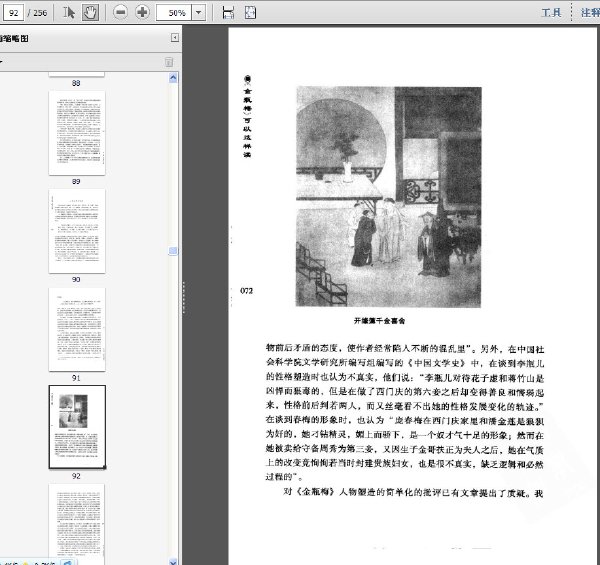The height and width of the screenshot is (565, 600).
Task: Click the 50% zoom value field
Action: [174, 13]
